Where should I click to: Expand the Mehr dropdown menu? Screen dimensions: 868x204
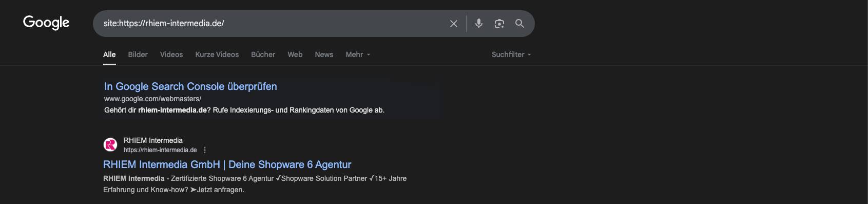pos(358,54)
